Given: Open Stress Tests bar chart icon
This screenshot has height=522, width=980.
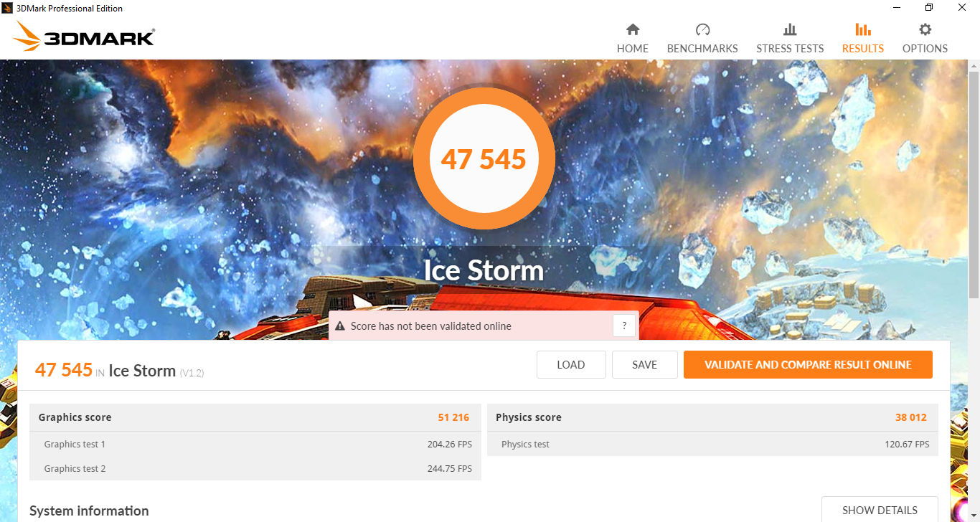Looking at the screenshot, I should coord(790,29).
